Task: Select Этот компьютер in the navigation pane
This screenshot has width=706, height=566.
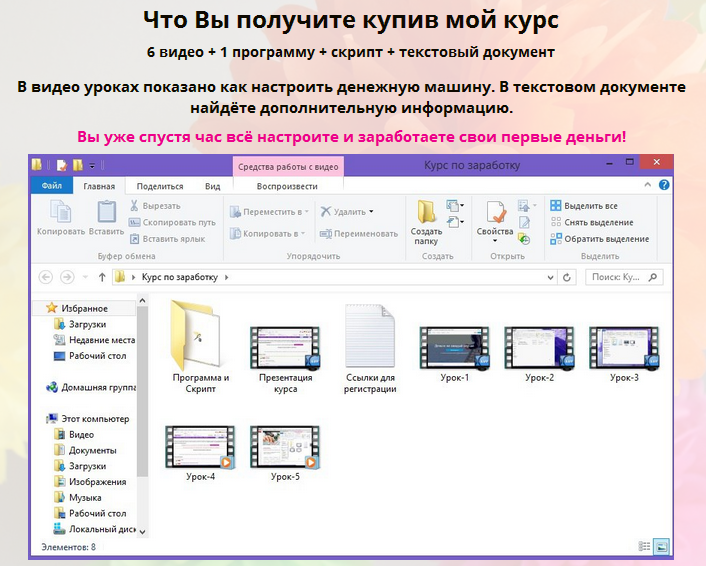Action: click(x=88, y=419)
